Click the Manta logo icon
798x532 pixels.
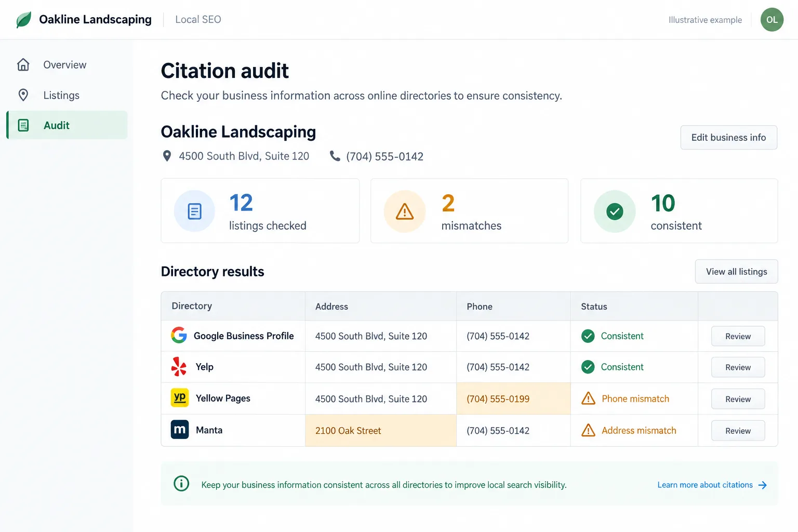click(x=180, y=430)
